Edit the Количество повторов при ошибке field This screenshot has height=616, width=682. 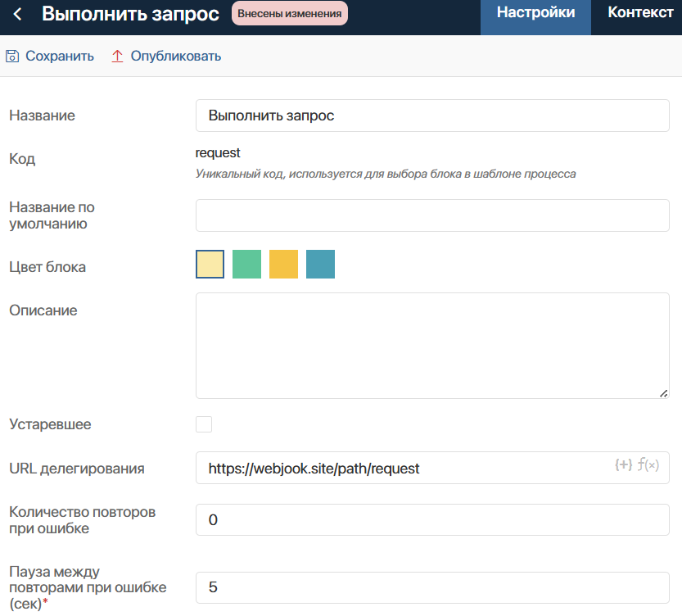(432, 520)
